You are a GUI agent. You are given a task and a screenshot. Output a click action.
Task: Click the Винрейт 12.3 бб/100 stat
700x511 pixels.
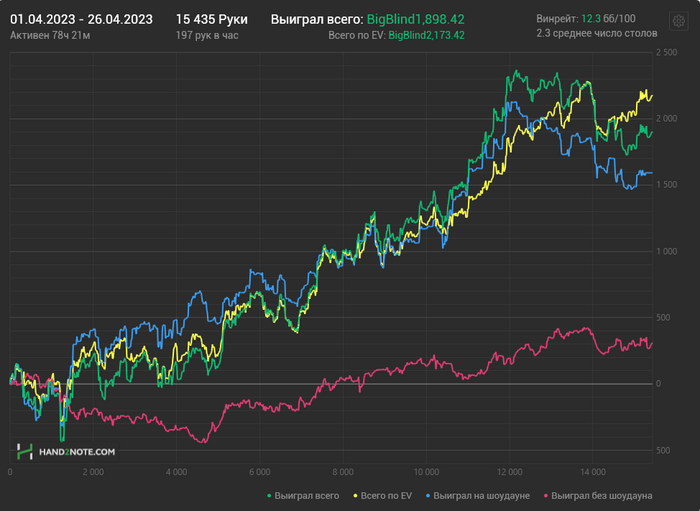tap(586, 19)
